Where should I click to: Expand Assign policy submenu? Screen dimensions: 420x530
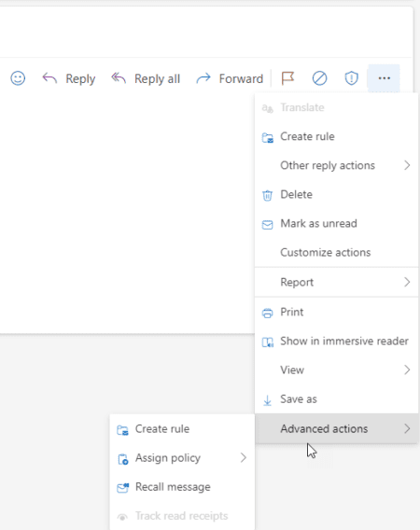click(182, 458)
